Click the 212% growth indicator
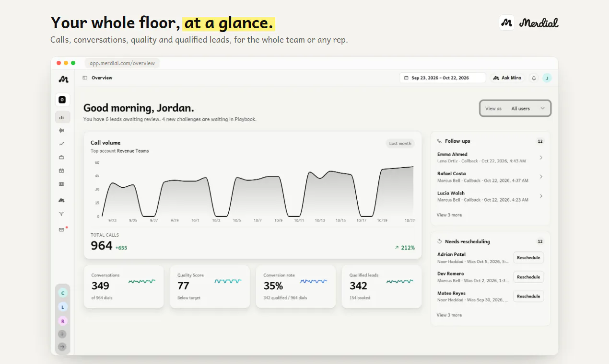Image resolution: width=609 pixels, height=364 pixels. [405, 248]
